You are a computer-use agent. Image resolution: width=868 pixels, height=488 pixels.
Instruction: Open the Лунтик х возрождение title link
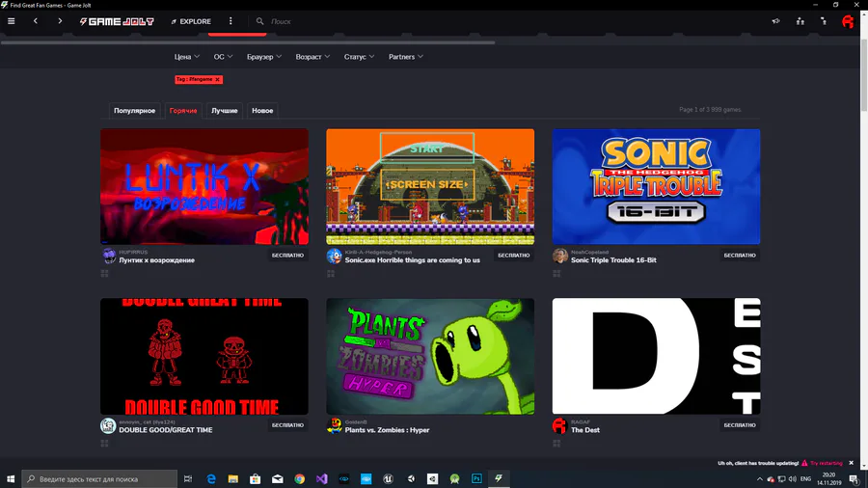(156, 260)
